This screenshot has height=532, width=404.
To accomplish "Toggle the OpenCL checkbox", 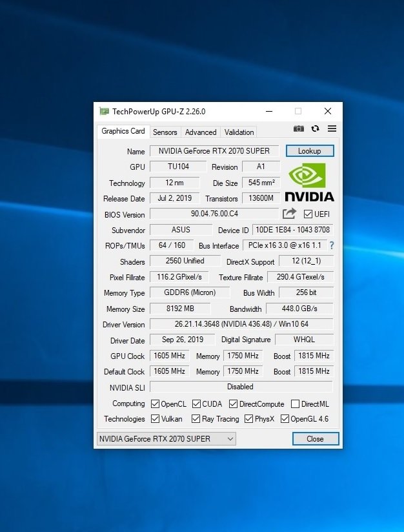I will click(155, 404).
